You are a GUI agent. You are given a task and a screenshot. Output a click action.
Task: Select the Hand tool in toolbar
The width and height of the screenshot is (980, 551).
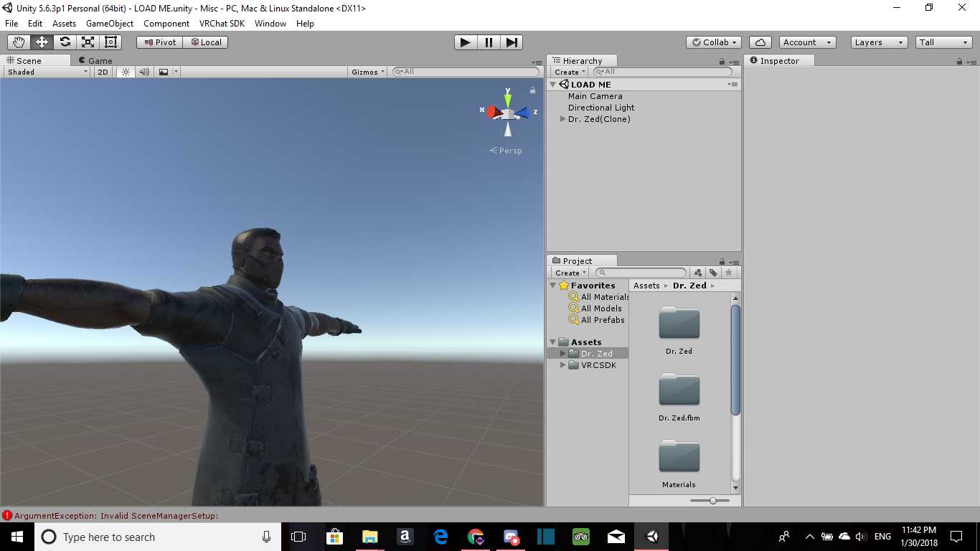tap(19, 42)
